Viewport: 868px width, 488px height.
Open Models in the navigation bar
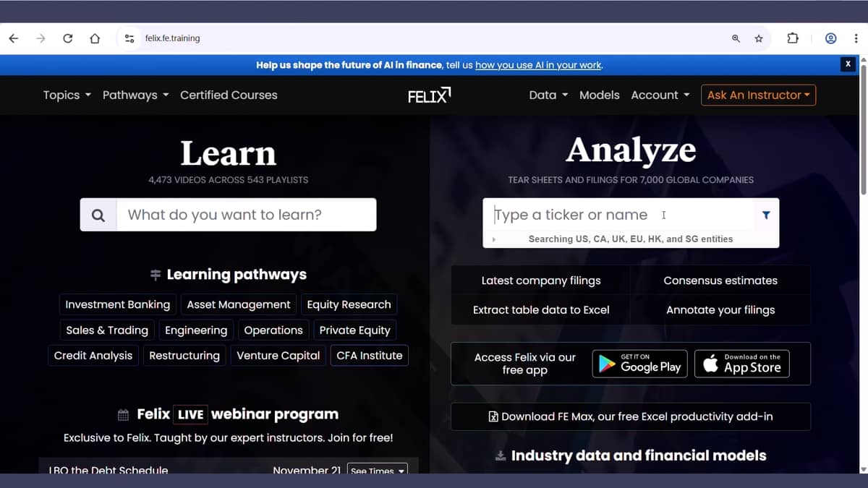[x=600, y=95]
